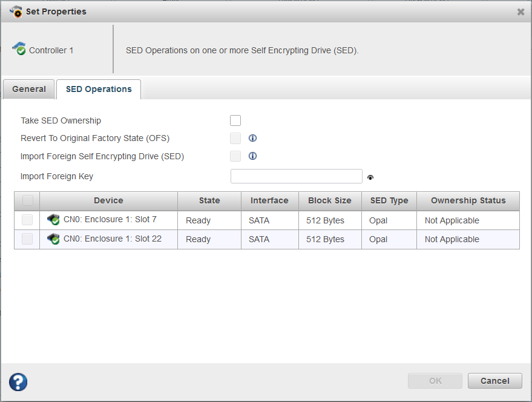The image size is (532, 402).
Task: Click the Device column header
Action: (108, 200)
